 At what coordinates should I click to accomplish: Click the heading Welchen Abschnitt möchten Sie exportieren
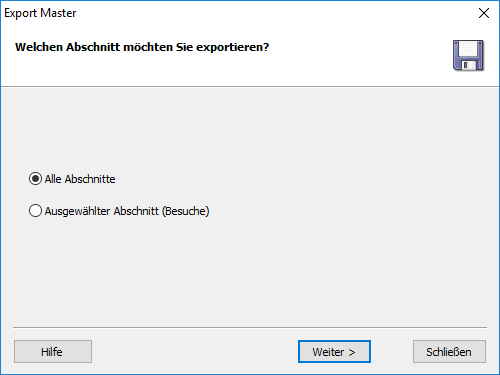tap(142, 47)
